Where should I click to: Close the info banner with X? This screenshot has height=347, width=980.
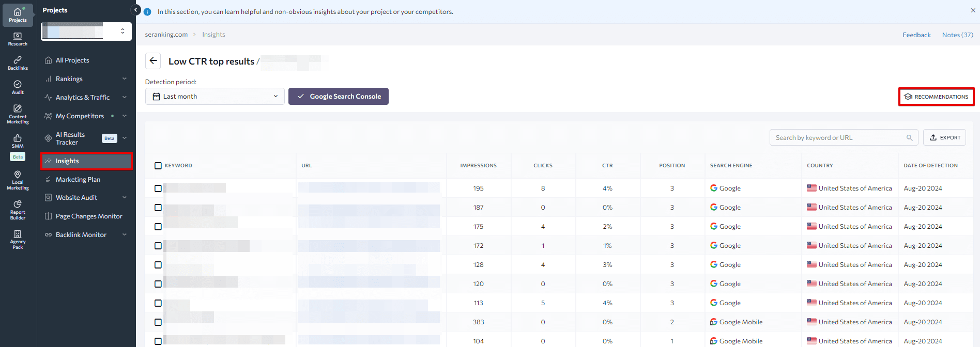[x=973, y=10]
